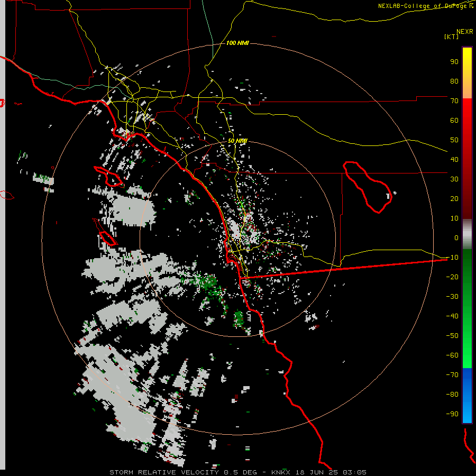Click the Santa Catalina Island outline
Image resolution: width=476 pixels, height=476 pixels.
(x=108, y=176)
